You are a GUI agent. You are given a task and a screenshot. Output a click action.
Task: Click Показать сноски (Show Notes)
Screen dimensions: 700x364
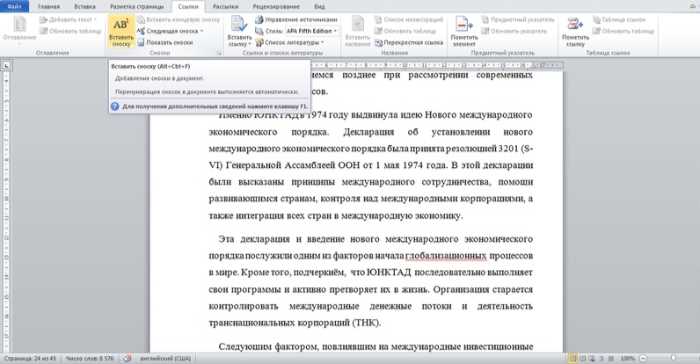point(165,42)
